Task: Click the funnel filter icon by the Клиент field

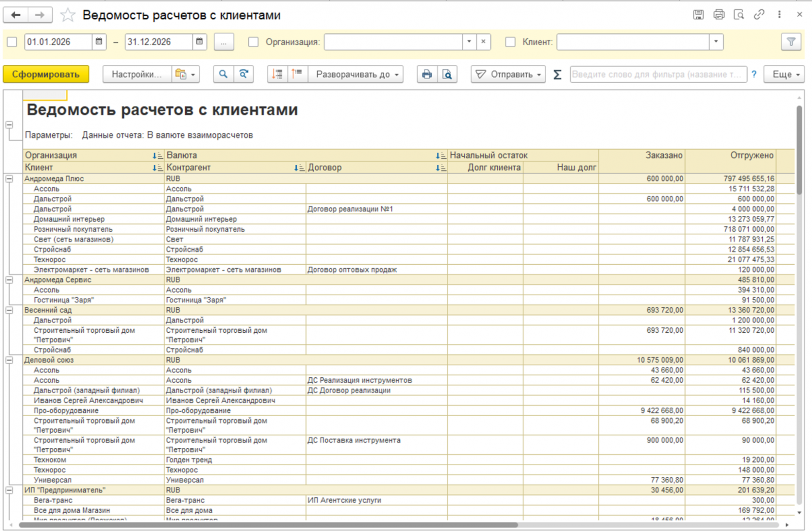Action: pos(791,42)
